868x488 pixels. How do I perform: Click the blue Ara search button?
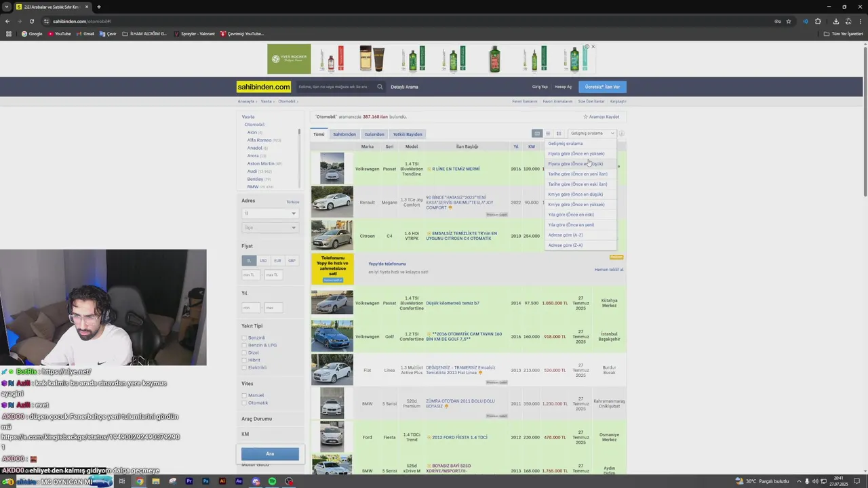click(270, 453)
